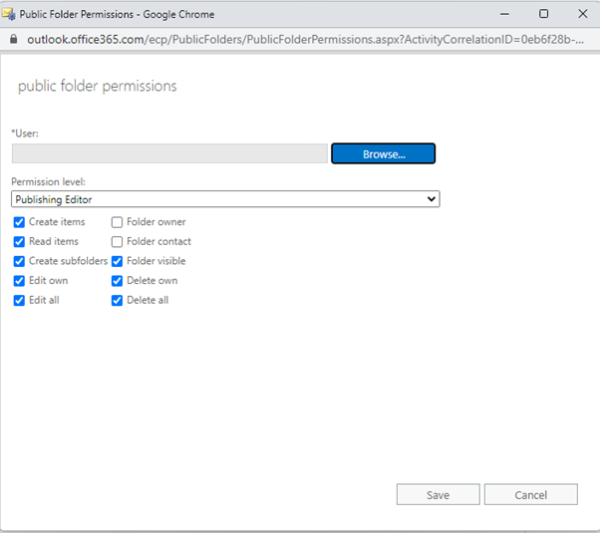Toggle the Folder visible checkbox

click(x=117, y=261)
